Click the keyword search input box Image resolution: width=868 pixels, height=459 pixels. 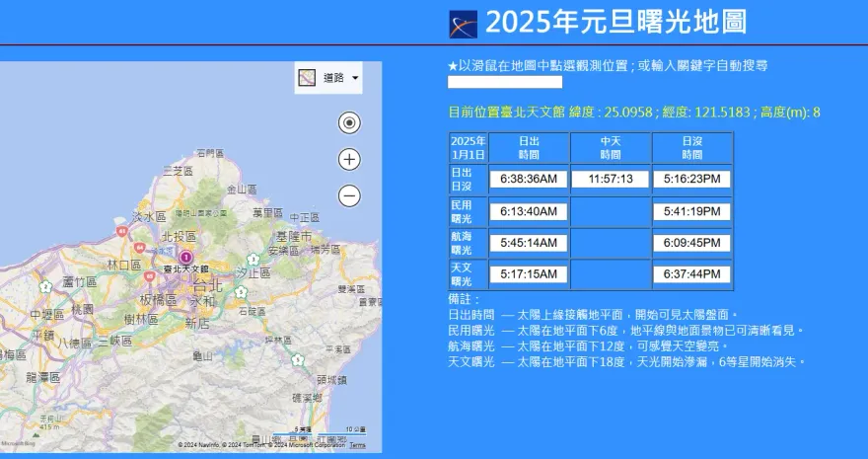(505, 82)
